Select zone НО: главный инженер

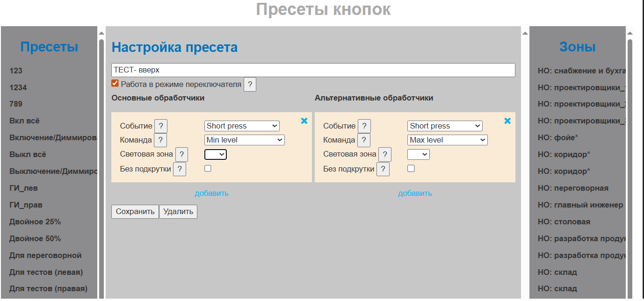580,205
